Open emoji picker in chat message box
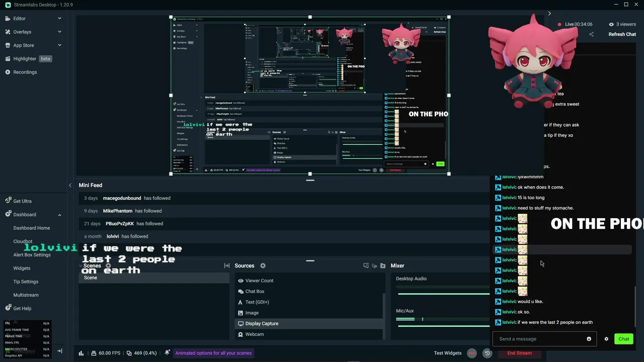644x362 pixels. tap(589, 339)
